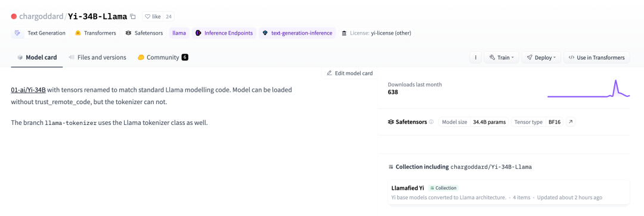
Task: View the yi-license license tag
Action: 376,33
